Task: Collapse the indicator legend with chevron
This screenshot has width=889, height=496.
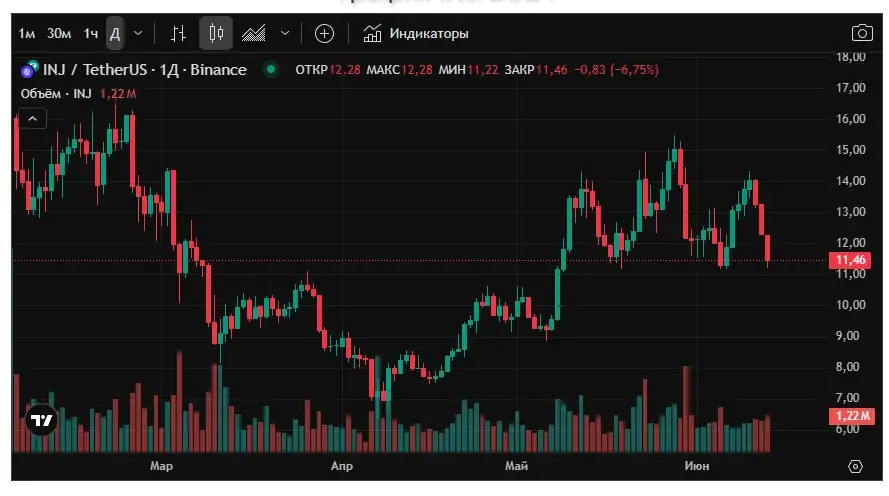Action: pyautogui.click(x=32, y=118)
